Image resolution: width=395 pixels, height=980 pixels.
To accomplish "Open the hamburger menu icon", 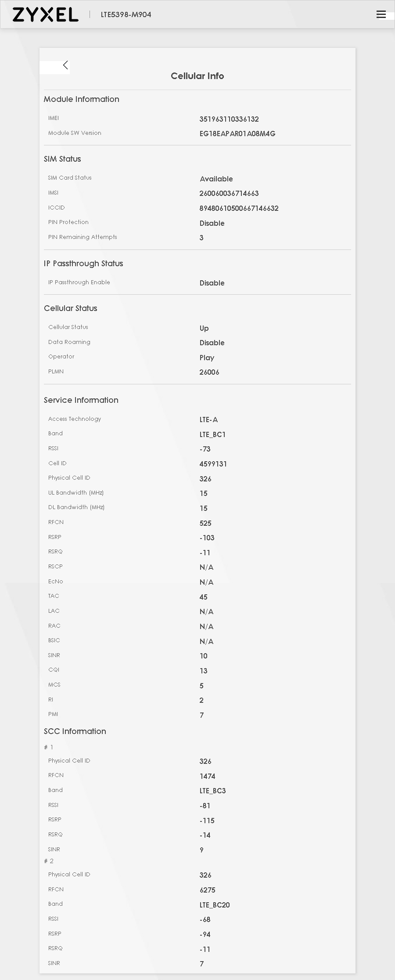I will [x=381, y=14].
